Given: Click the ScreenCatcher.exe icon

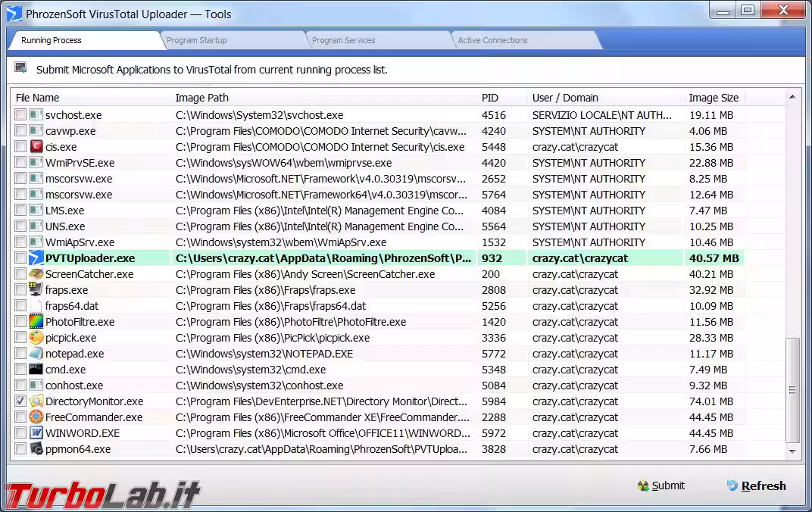Looking at the screenshot, I should point(36,274).
